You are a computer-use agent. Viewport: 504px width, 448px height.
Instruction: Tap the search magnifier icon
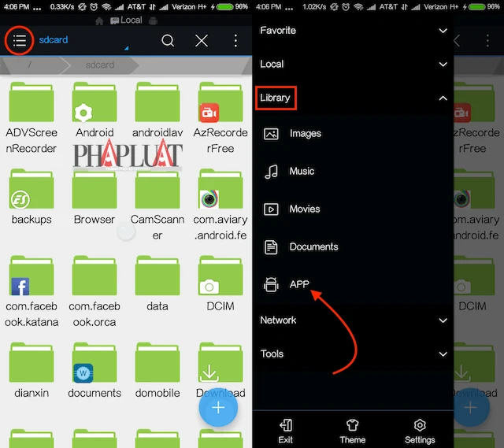(x=168, y=41)
